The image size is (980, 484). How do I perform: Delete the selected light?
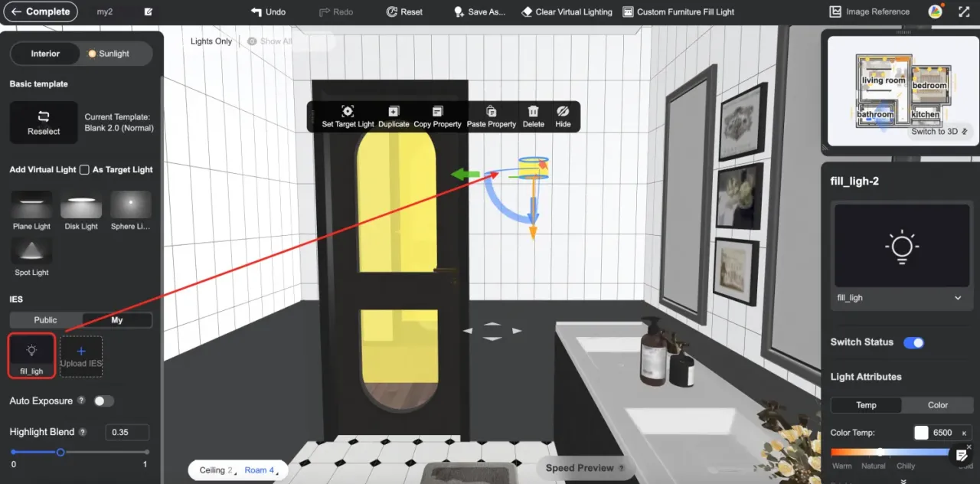pyautogui.click(x=534, y=112)
